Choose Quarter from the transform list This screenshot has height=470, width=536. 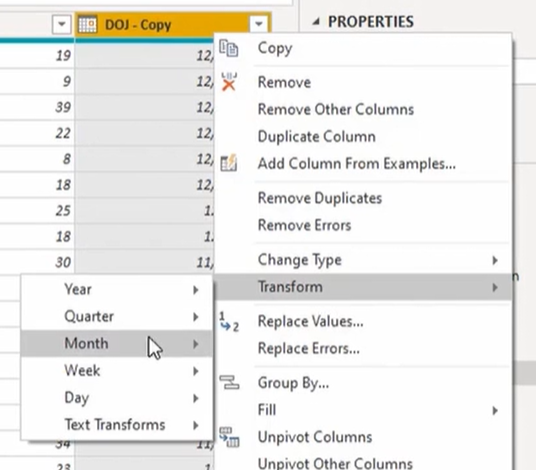pyautogui.click(x=117, y=317)
